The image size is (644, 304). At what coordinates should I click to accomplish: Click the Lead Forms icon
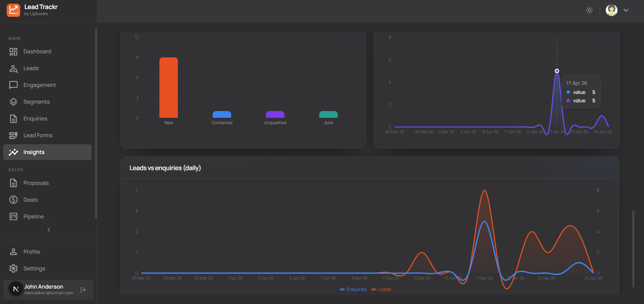(13, 135)
